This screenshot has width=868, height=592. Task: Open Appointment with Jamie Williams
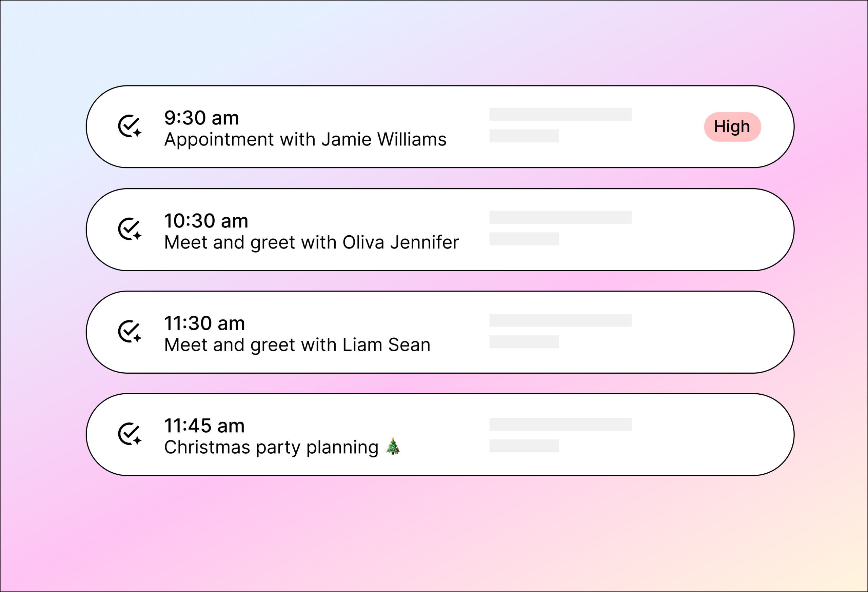305,140
